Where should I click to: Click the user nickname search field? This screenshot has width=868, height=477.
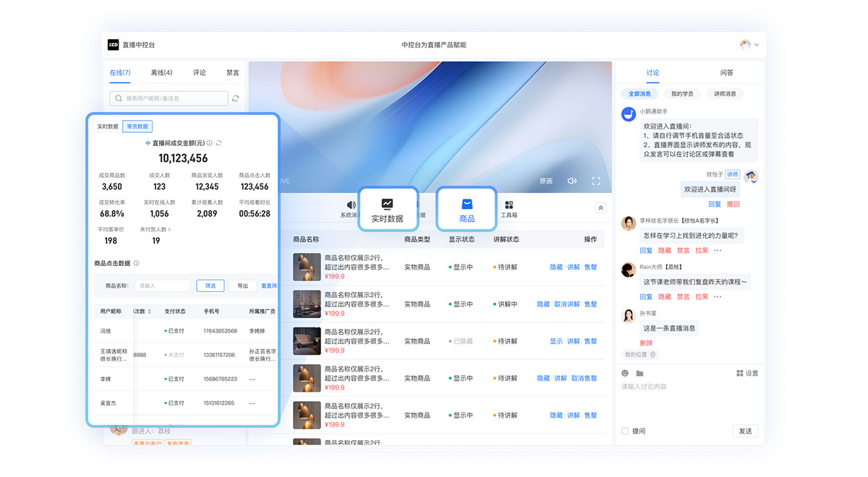[x=174, y=98]
